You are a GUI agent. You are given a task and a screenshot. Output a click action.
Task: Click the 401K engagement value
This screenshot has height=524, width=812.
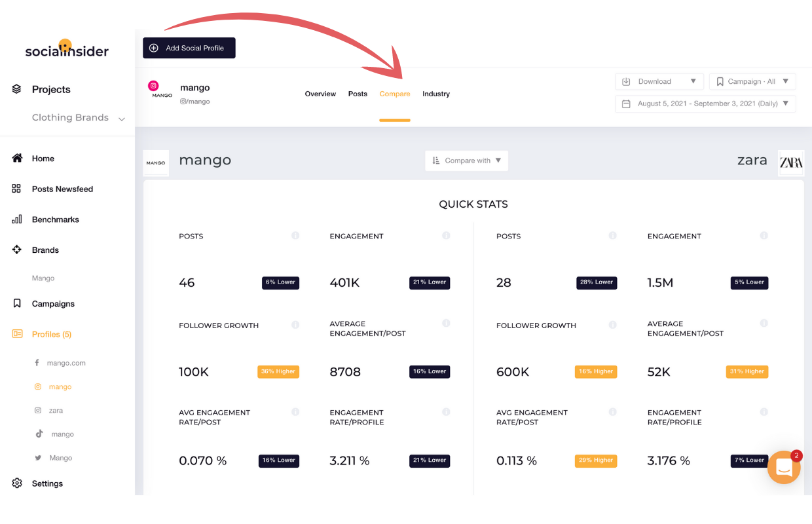click(344, 283)
